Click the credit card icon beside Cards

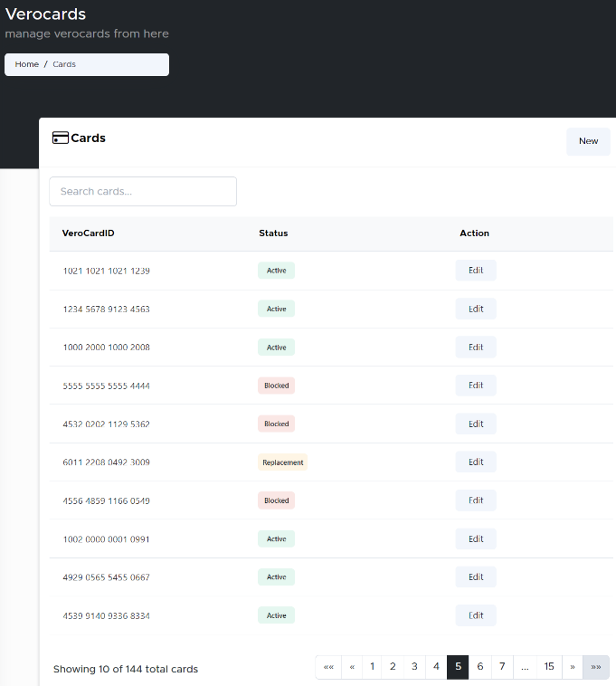[x=61, y=138]
